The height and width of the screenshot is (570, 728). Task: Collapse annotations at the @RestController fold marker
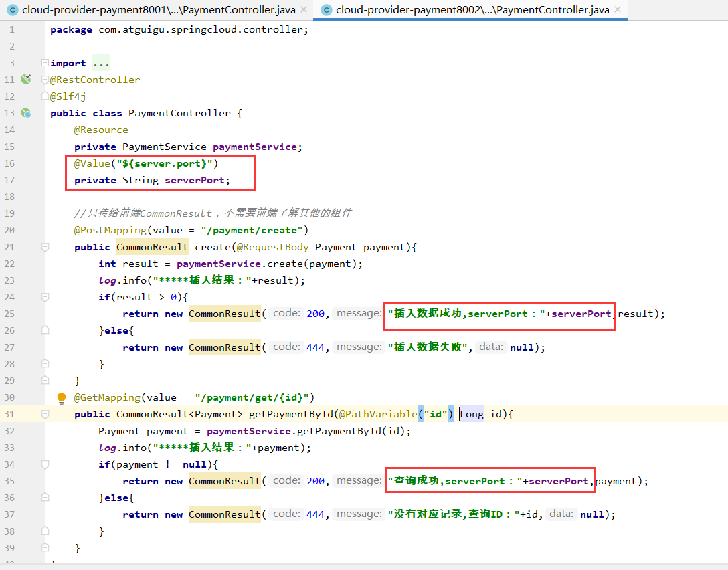45,80
